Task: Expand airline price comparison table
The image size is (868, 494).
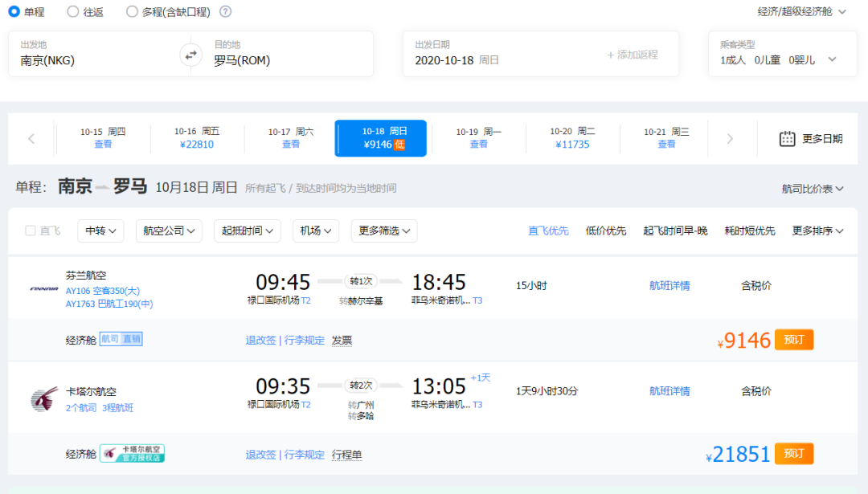Action: point(813,189)
